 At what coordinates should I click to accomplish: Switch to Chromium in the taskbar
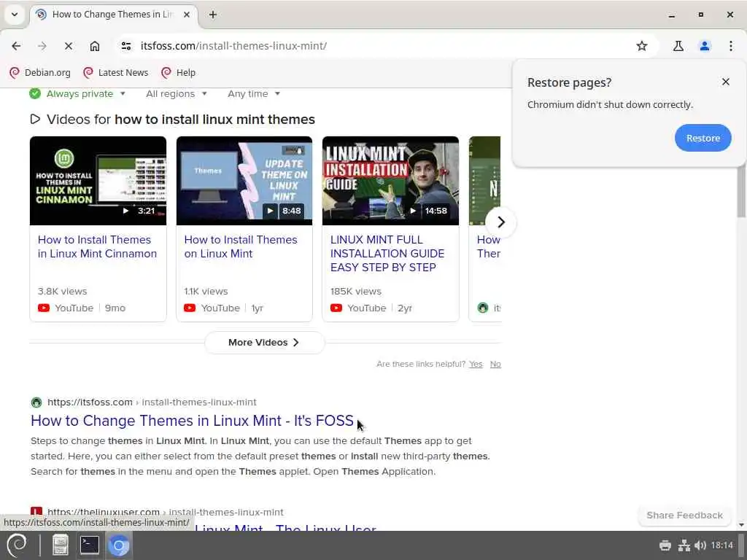(x=119, y=545)
